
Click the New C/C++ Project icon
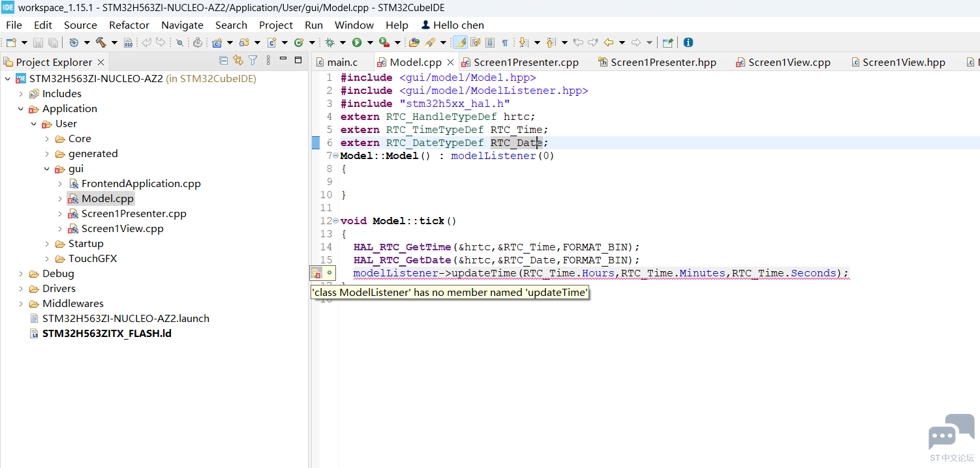click(217, 42)
